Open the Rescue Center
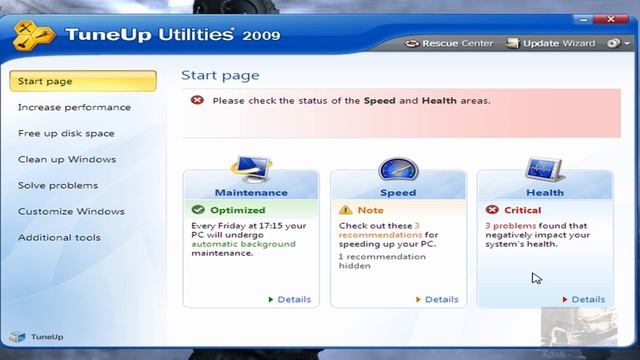Viewport: 640px width, 360px height. tap(449, 43)
